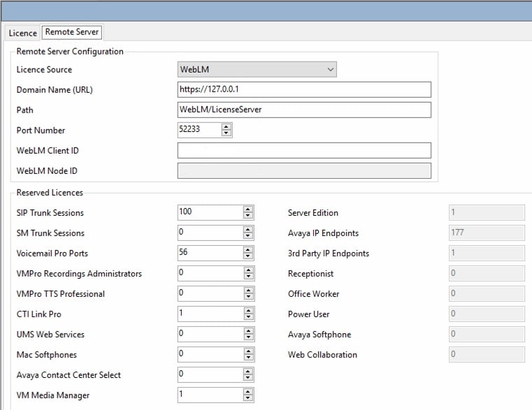Decrease CTI Link Pro value
The image size is (532, 410).
point(248,317)
